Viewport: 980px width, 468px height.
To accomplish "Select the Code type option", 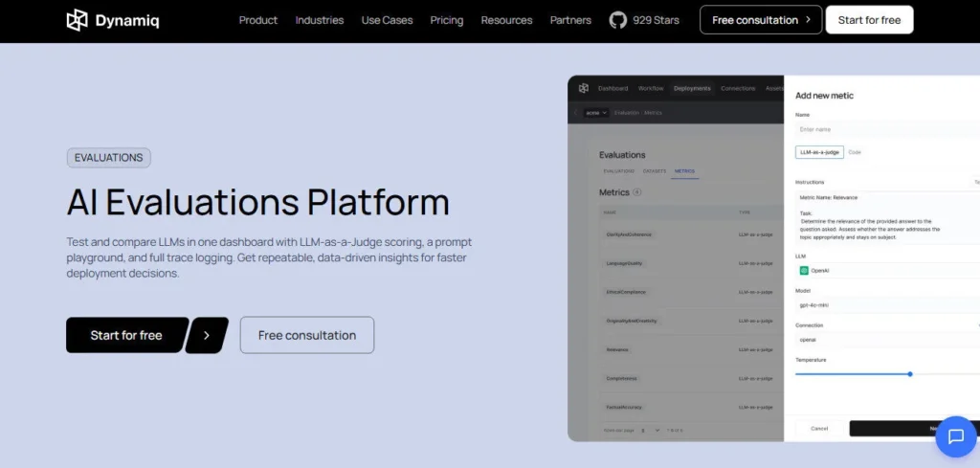I will pyautogui.click(x=855, y=152).
